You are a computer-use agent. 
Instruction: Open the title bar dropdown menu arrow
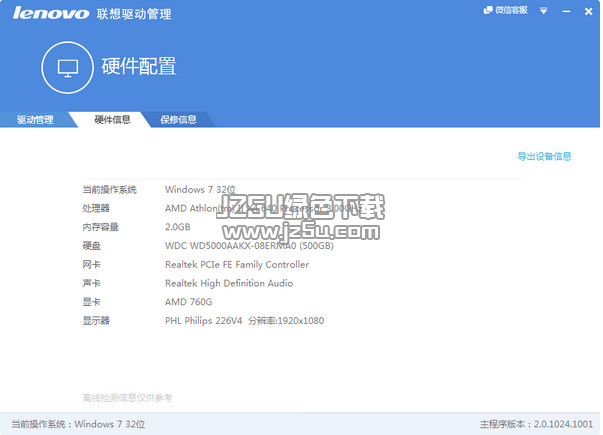[543, 11]
